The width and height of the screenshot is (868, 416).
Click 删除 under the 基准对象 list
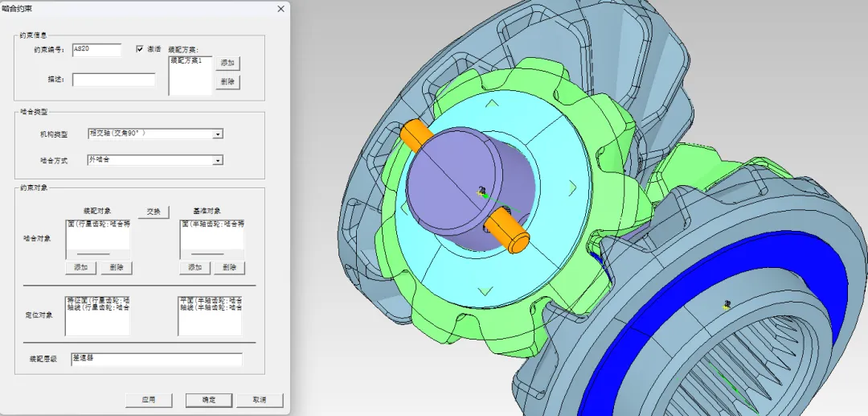click(x=229, y=268)
